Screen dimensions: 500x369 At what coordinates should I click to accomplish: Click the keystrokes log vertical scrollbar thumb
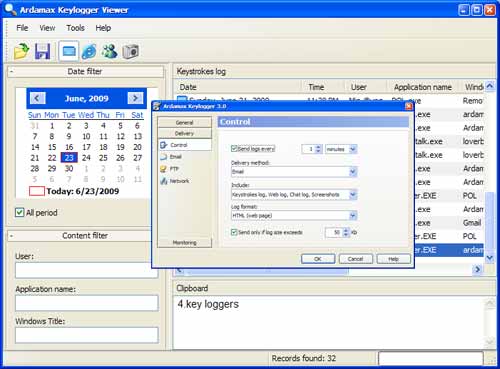(x=489, y=222)
